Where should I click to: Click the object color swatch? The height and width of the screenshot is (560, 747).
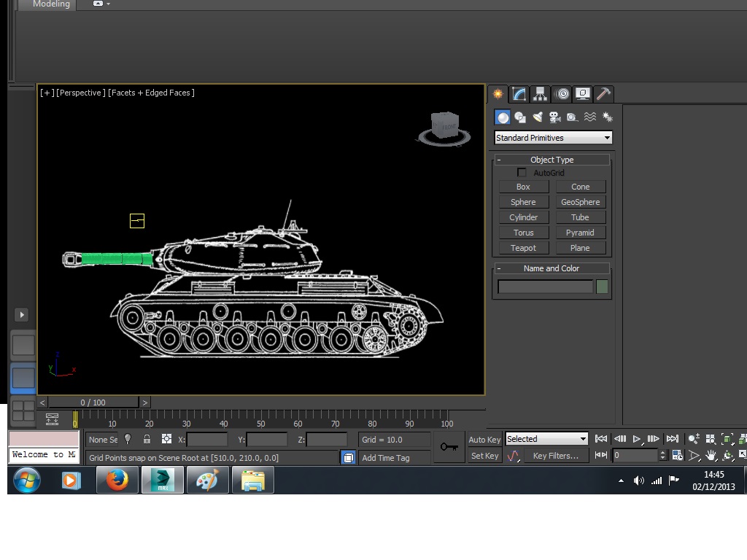(x=603, y=287)
